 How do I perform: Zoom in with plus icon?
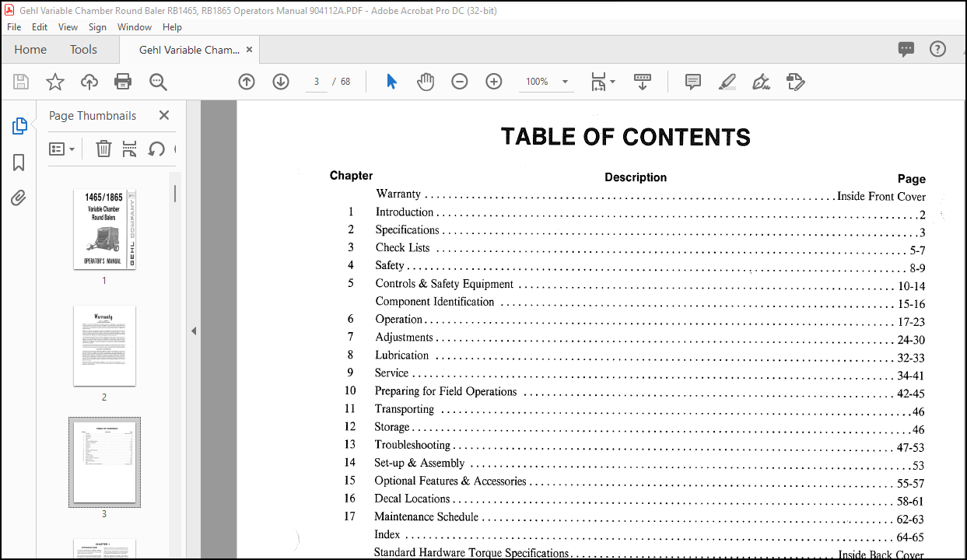click(x=494, y=82)
